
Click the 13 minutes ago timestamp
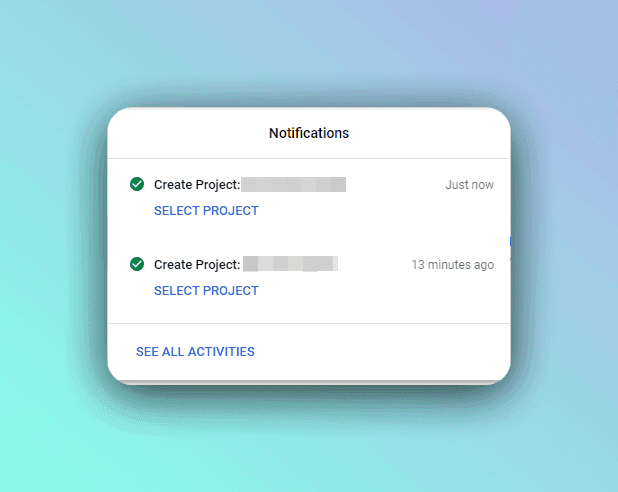(x=452, y=265)
